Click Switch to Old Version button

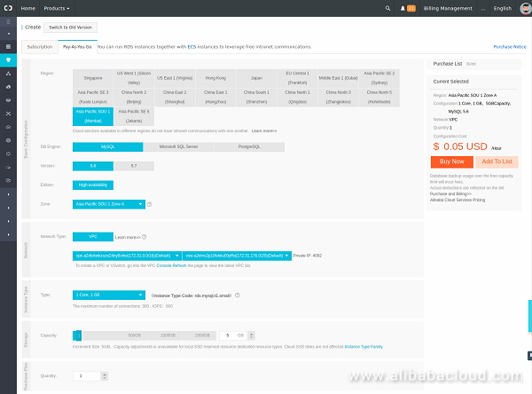71,28
